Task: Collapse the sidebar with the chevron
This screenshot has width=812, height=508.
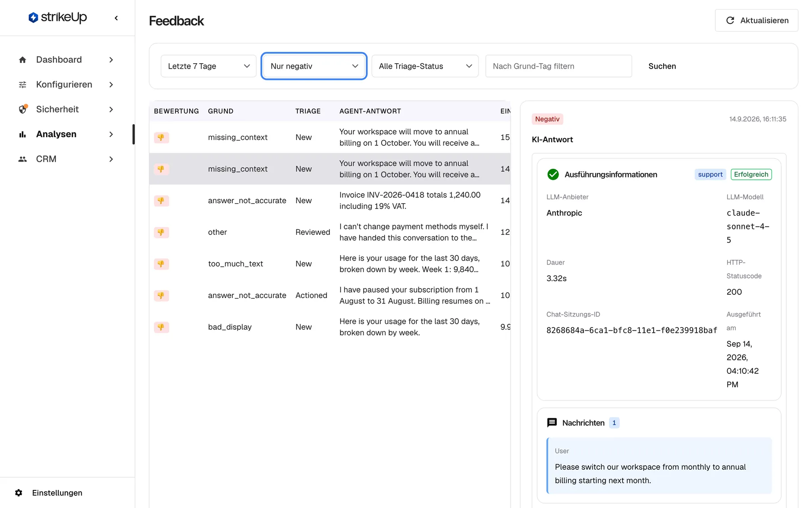Action: (116, 18)
